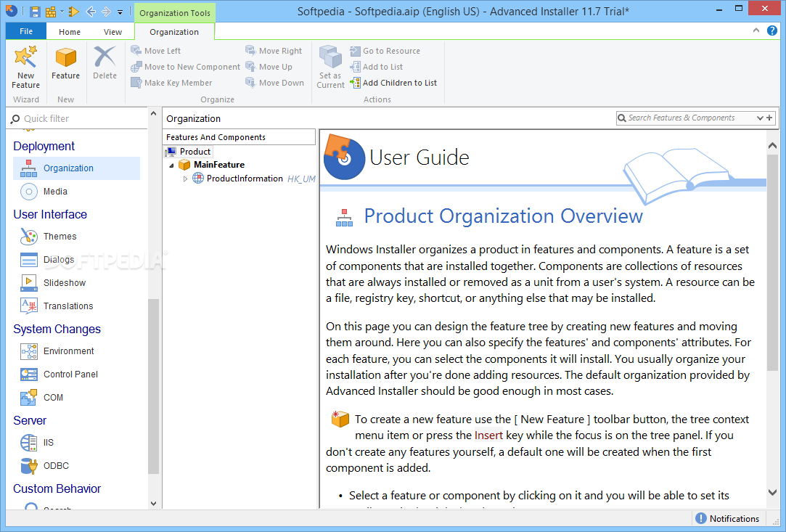Open the File menu tab
Screen dimensions: 786x532
[x=26, y=31]
